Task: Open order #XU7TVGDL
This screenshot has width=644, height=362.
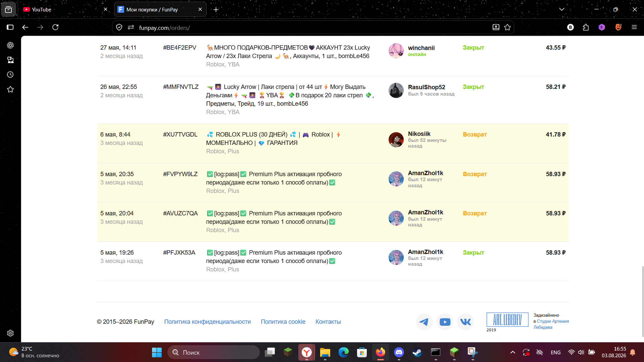Action: click(180, 135)
